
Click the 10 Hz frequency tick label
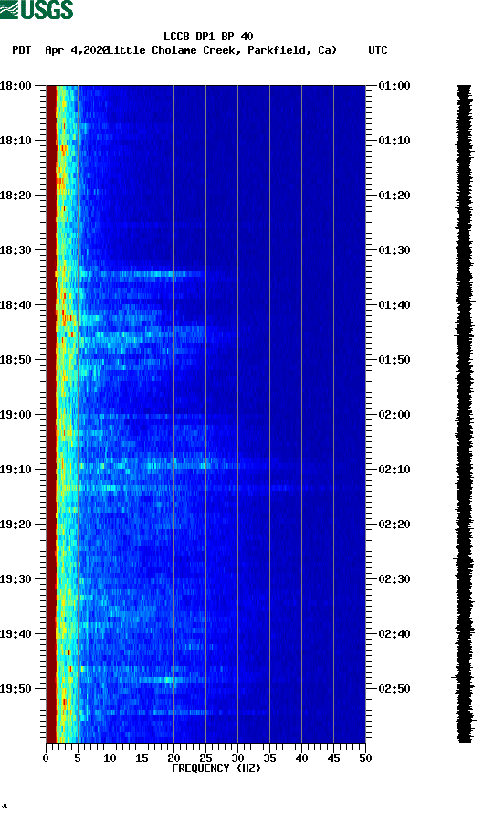tap(110, 758)
